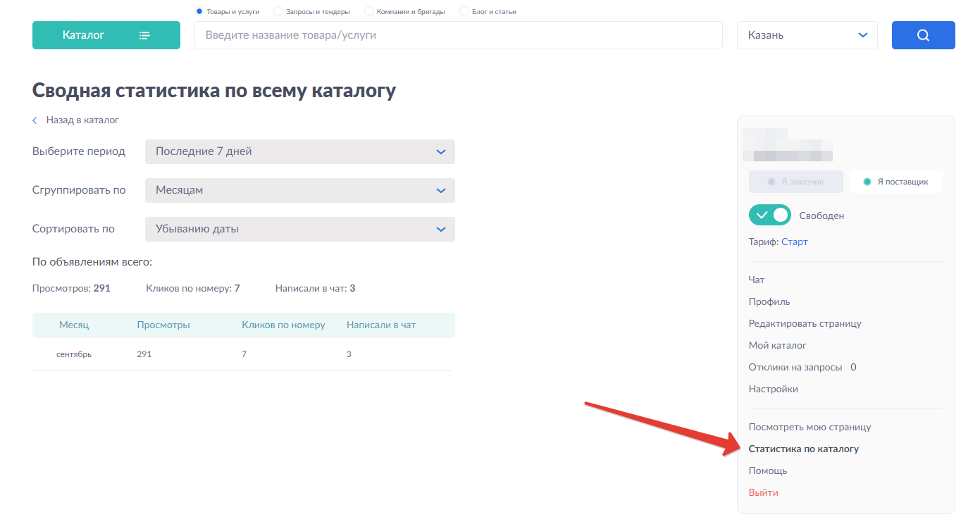This screenshot has height=524, width=980.
Task: Click the magnifying glass search button
Action: [x=923, y=35]
